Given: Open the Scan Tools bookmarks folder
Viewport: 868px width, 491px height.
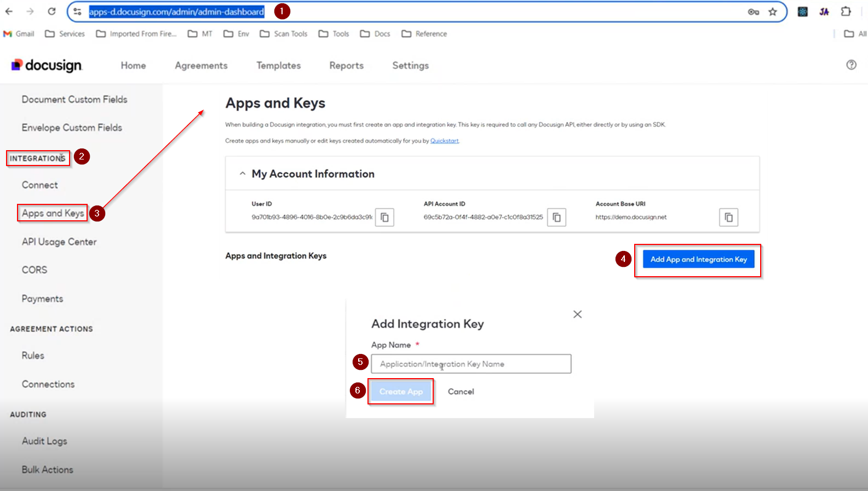Looking at the screenshot, I should pyautogui.click(x=284, y=34).
